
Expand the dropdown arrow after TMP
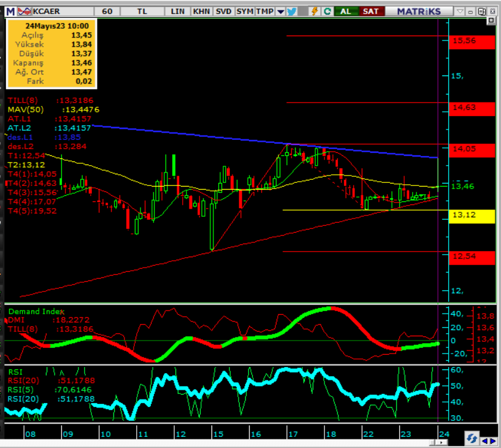280,12
